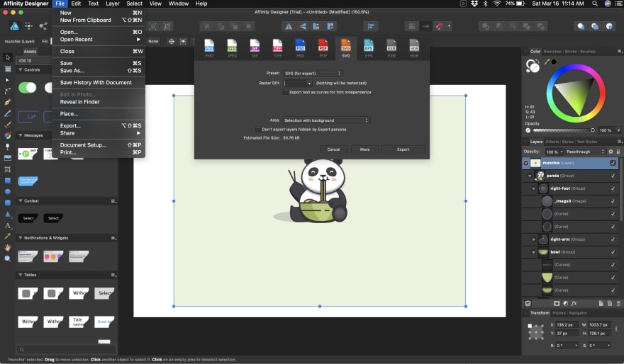Select the Pencil tool
Screen dimensions: 624x364
(8, 113)
